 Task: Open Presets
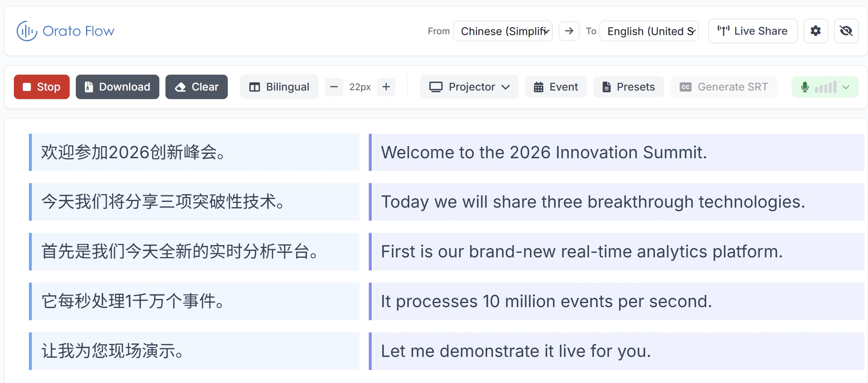(628, 87)
